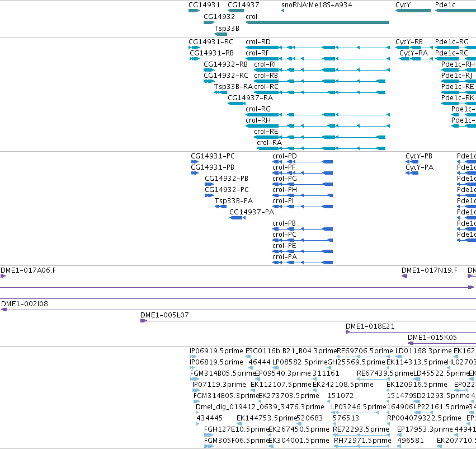Screen dimensions: 476x449
Task: Click protein CycY-PB
Action: [x=412, y=162]
